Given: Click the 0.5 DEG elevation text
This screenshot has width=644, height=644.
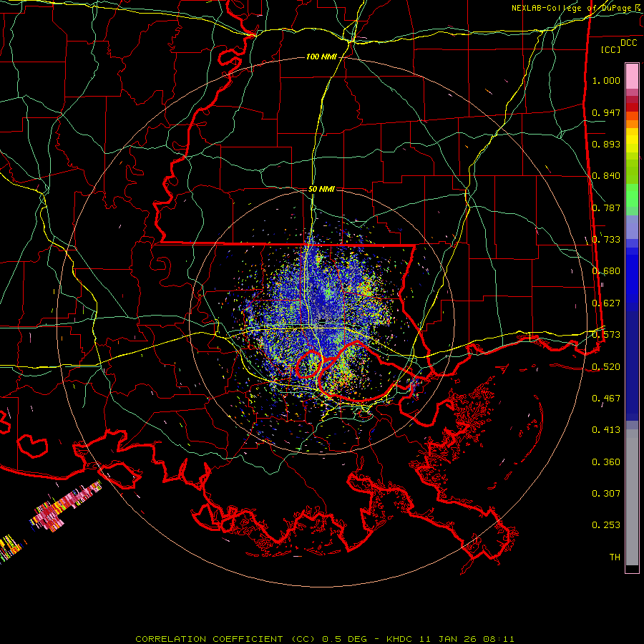Looking at the screenshot, I should 344,639.
